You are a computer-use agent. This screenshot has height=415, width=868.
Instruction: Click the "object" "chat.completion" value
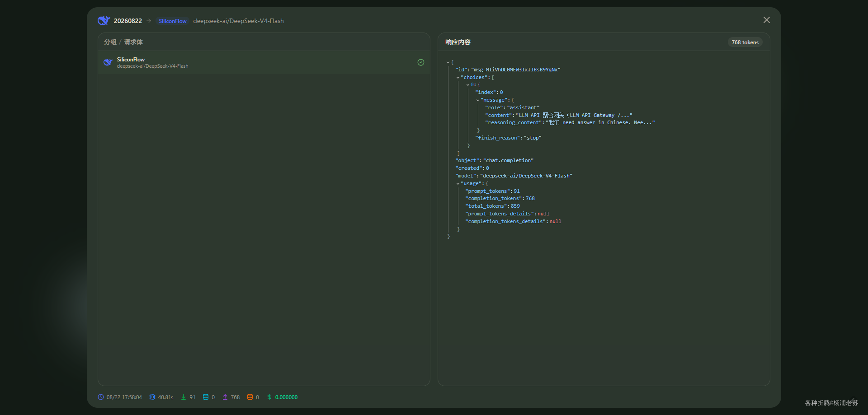tap(508, 160)
